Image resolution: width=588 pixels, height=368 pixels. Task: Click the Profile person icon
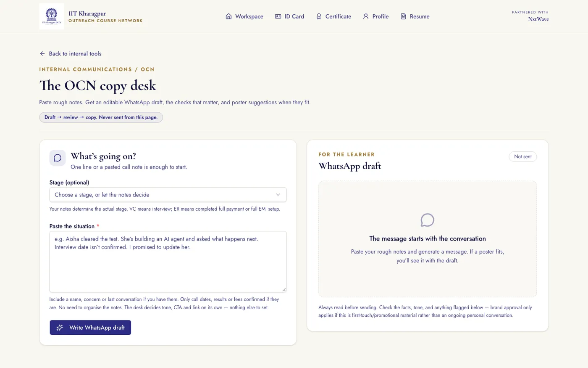tap(366, 16)
